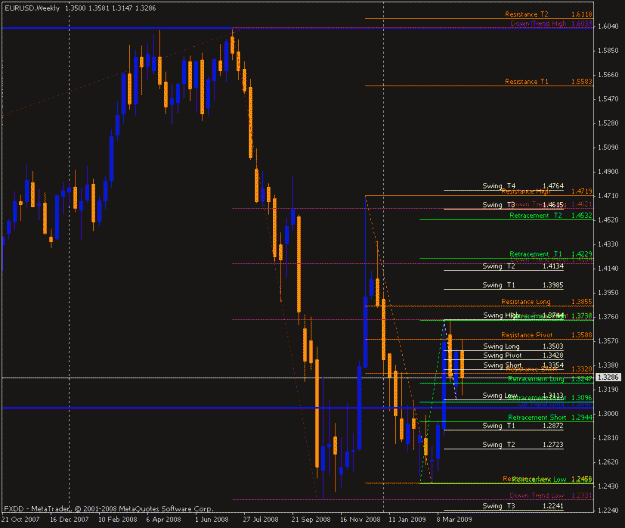Select the Retracement Low 1.2455 label
This screenshot has width=625, height=528.
[552, 479]
